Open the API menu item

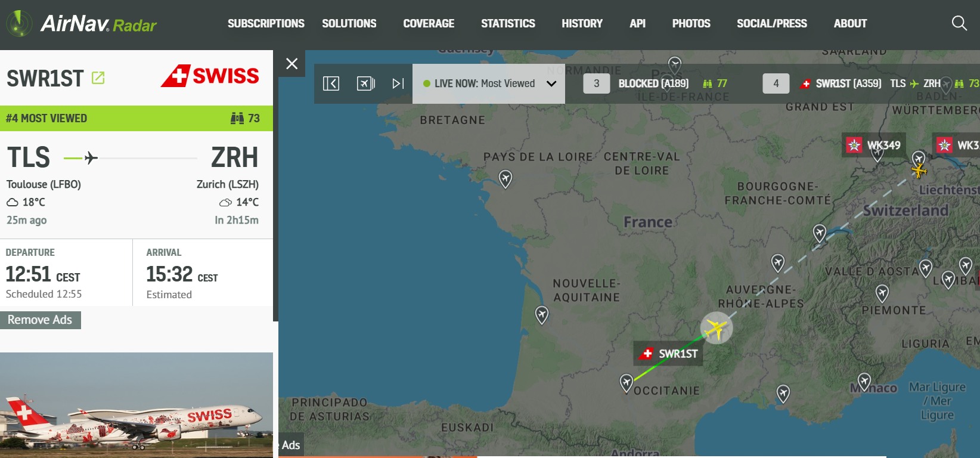637,23
